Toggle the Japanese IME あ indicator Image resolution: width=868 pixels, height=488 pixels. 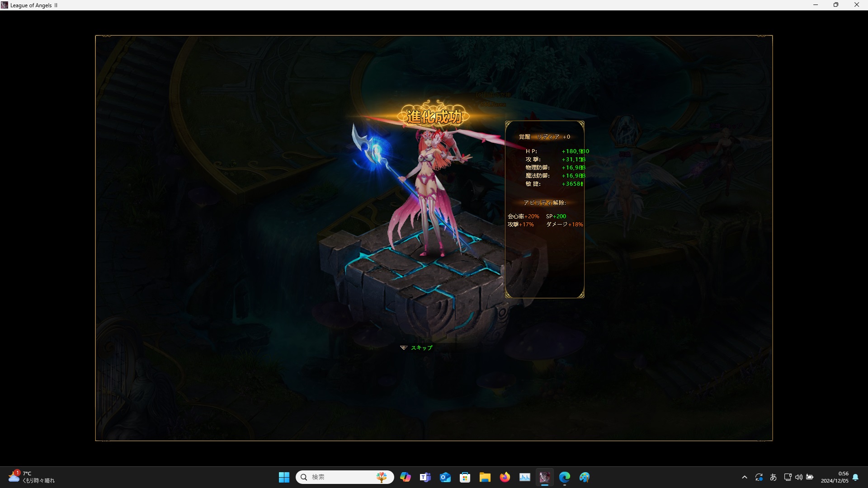[x=774, y=477]
